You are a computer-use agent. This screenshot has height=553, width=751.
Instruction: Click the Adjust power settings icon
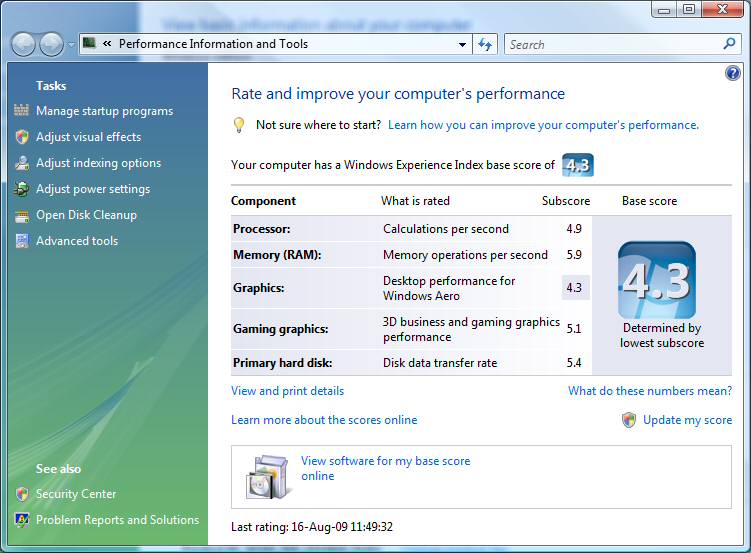(x=22, y=189)
